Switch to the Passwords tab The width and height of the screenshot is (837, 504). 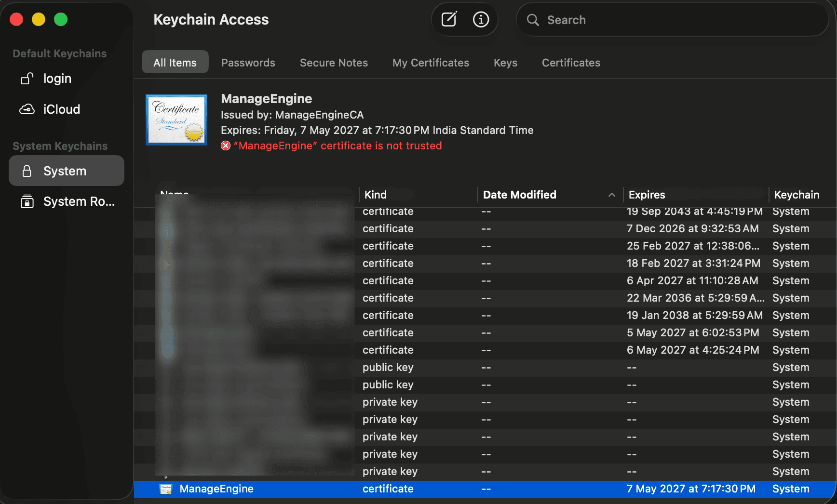coord(248,63)
